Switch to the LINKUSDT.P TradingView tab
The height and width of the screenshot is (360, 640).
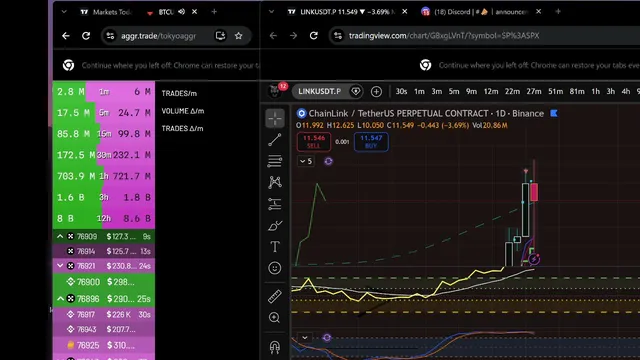click(347, 12)
